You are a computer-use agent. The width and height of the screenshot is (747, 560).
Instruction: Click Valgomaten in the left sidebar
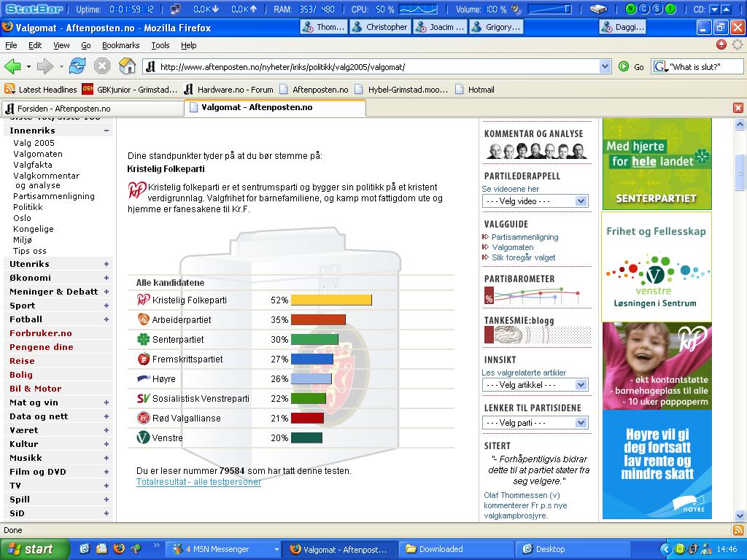point(38,154)
